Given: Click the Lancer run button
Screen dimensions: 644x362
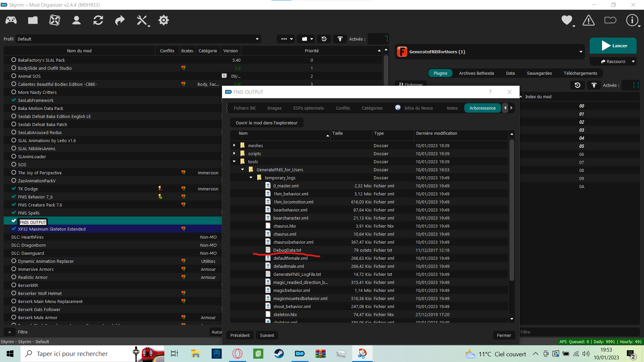Looking at the screenshot, I should click(x=613, y=46).
